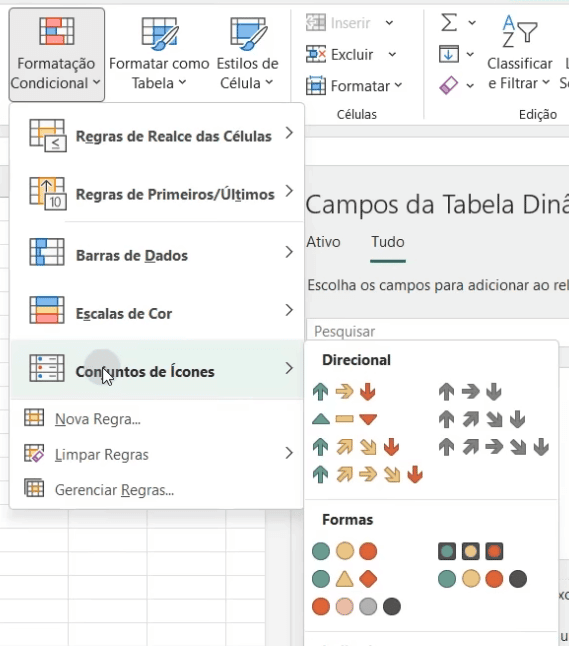Screen dimensions: 569x646
Task: Expand the Excluir dropdown arrow
Action: tap(392, 54)
